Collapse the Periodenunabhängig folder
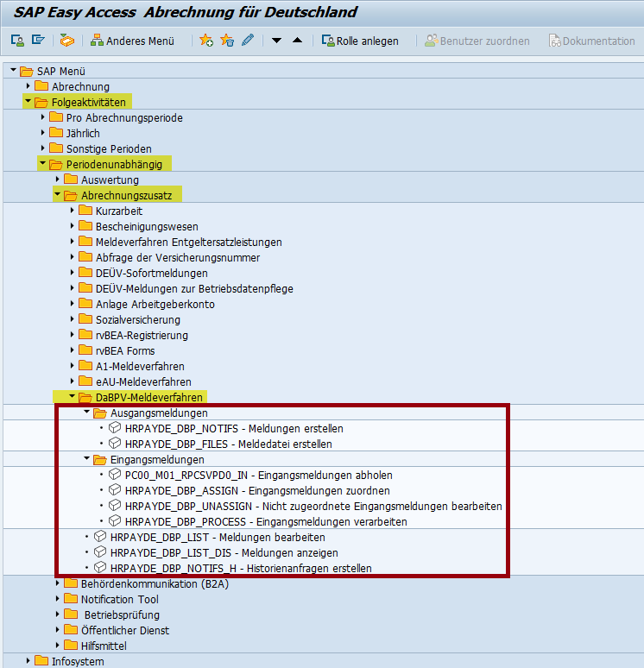Image resolution: width=644 pixels, height=668 pixels. [x=42, y=163]
